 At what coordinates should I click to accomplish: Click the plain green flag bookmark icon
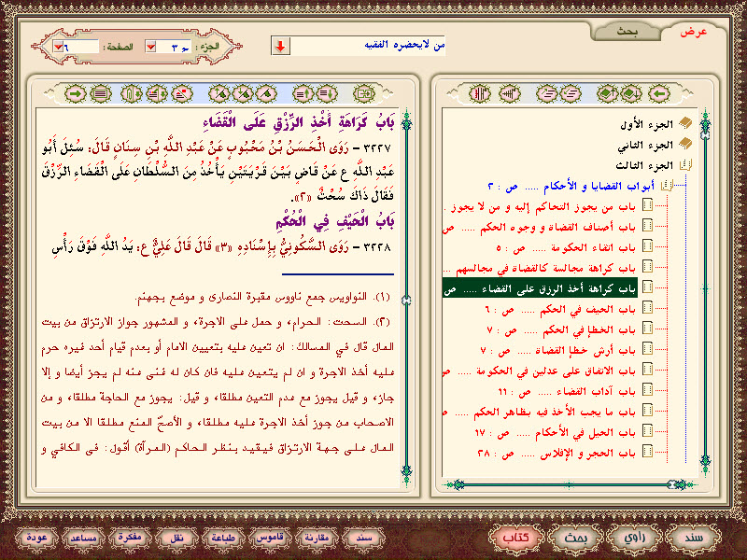[266, 94]
